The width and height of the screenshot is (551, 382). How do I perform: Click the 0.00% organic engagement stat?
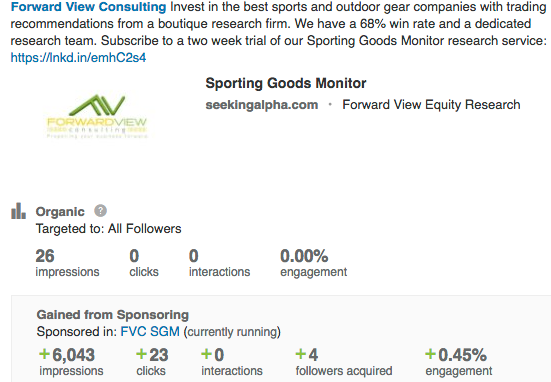313,263
